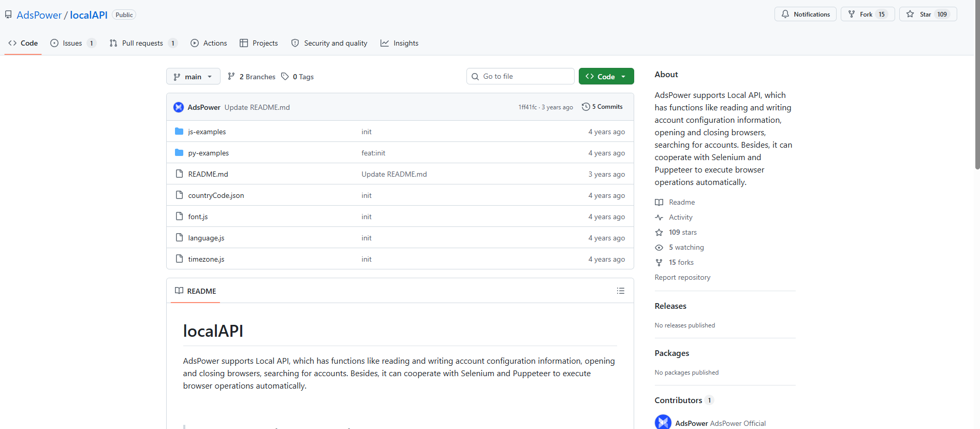Click the Activity pulse icon in About
Viewport: 980px width, 429px height.
coord(659,218)
